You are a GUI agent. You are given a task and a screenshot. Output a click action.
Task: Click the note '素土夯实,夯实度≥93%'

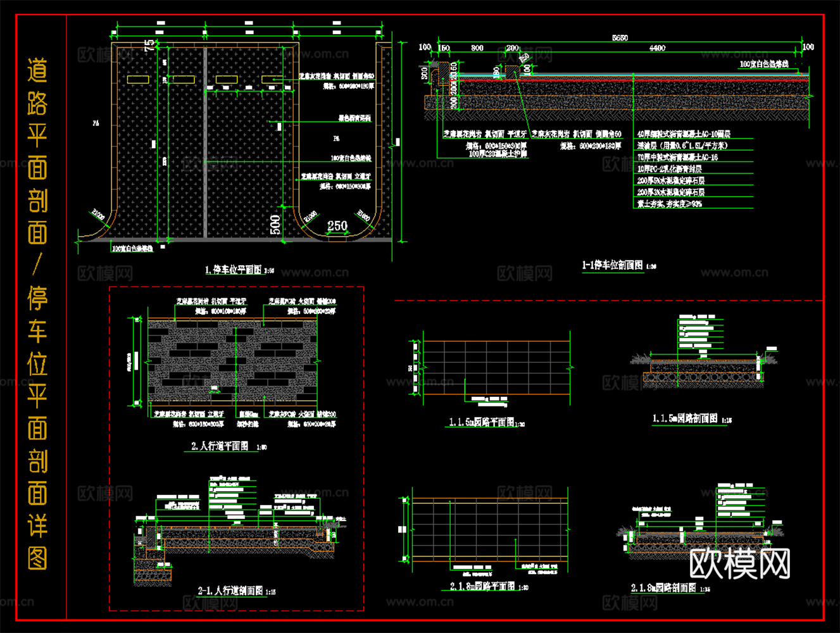(x=669, y=204)
